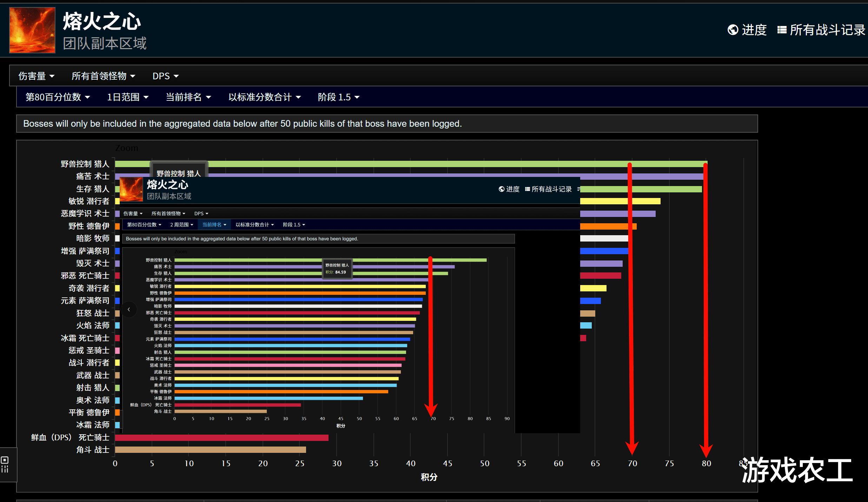The height and width of the screenshot is (502, 868).
Task: Click the list icon beside 所有战斗记录
Action: point(782,30)
